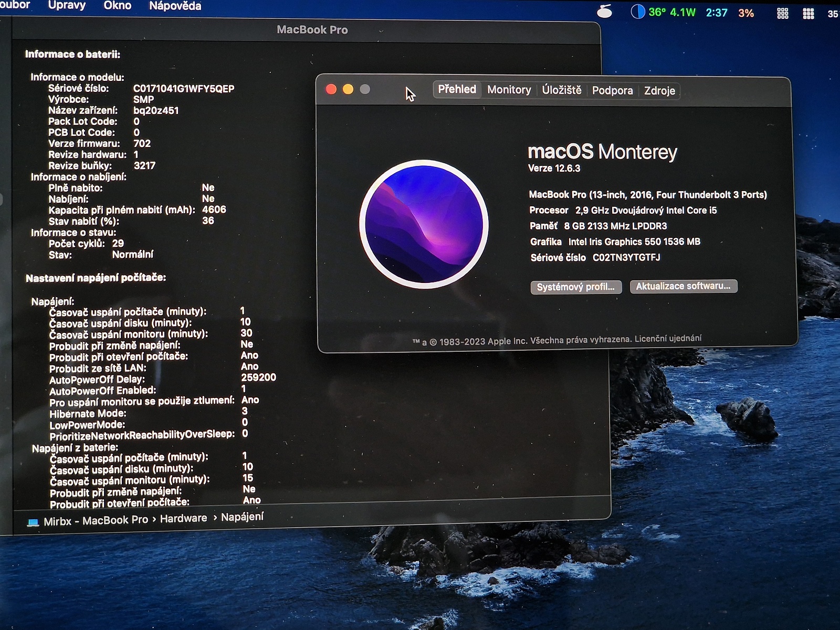Switch to the Monitory tab
The height and width of the screenshot is (630, 840).
(x=509, y=90)
